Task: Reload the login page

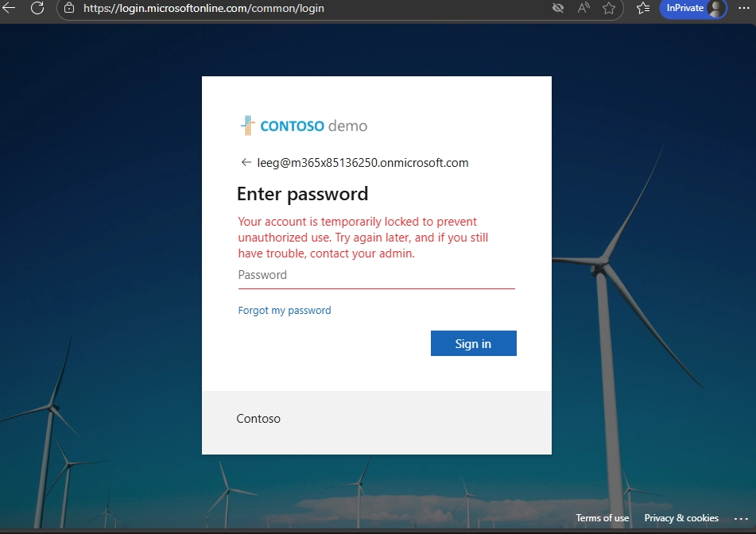Action: pyautogui.click(x=37, y=9)
